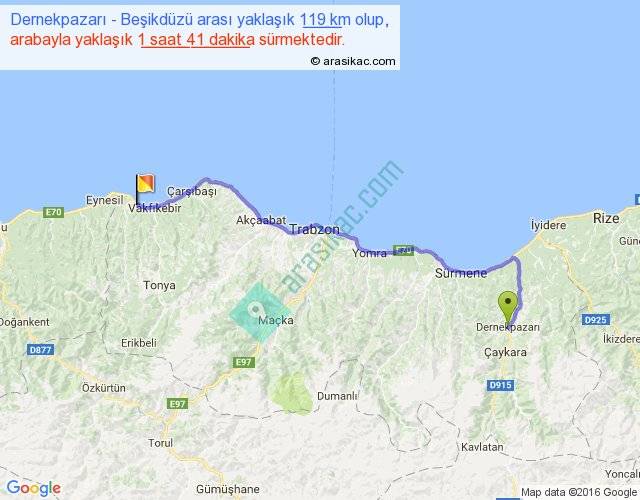Select the Trabzon city label
640x500 pixels.
coord(315,230)
